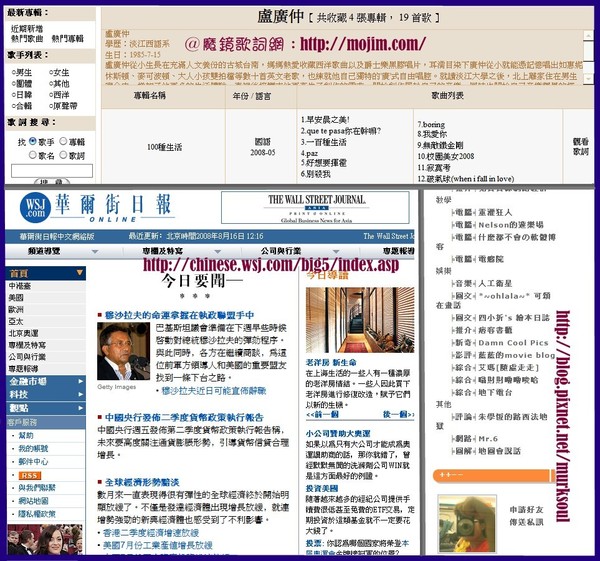Viewport: 600px width, 561px height.
Task: Open the orange RSS feed badge
Action: click(x=29, y=475)
